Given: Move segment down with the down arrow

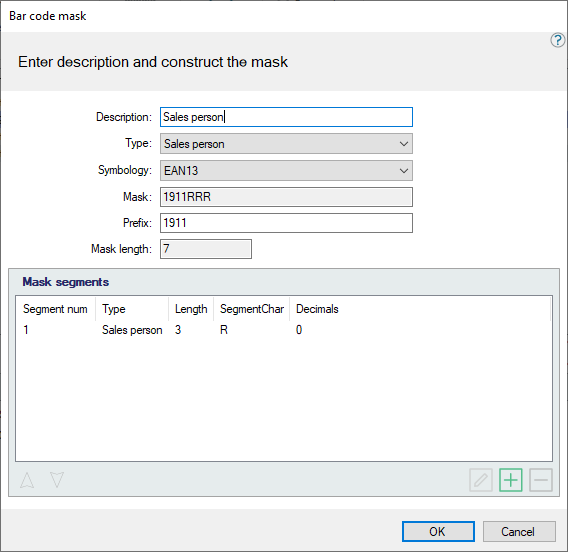Looking at the screenshot, I should point(57,480).
